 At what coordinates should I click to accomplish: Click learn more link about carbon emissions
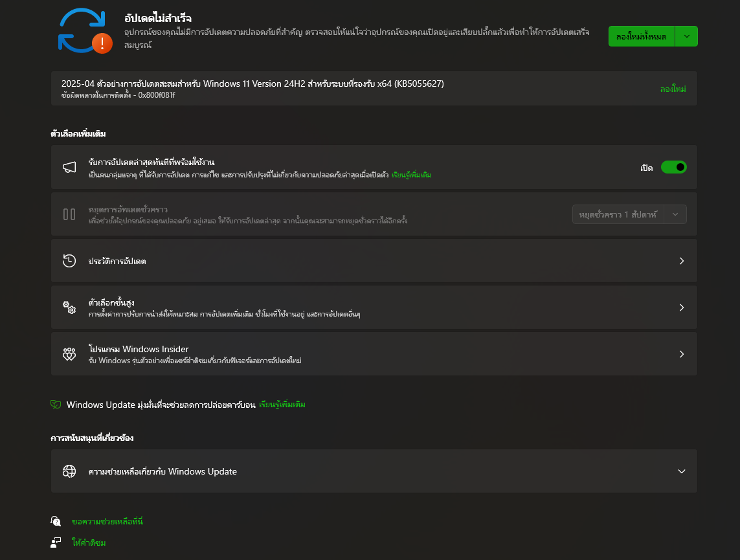[x=282, y=405]
